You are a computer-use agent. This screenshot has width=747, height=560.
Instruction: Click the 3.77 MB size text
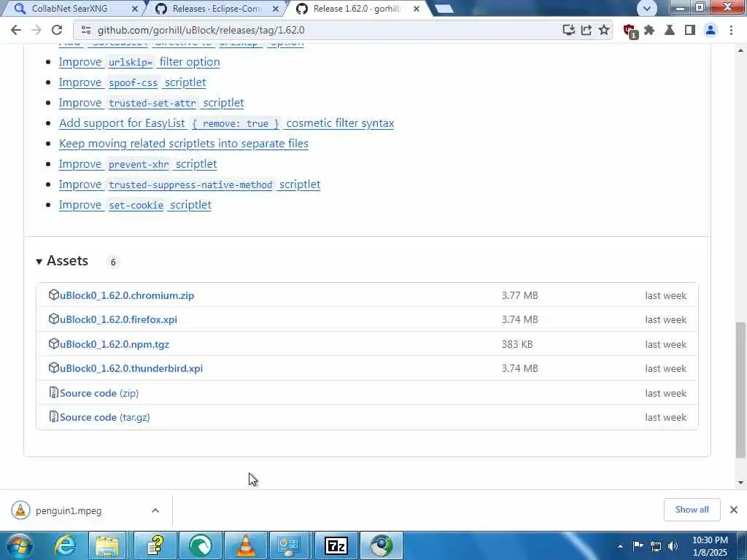click(x=519, y=295)
